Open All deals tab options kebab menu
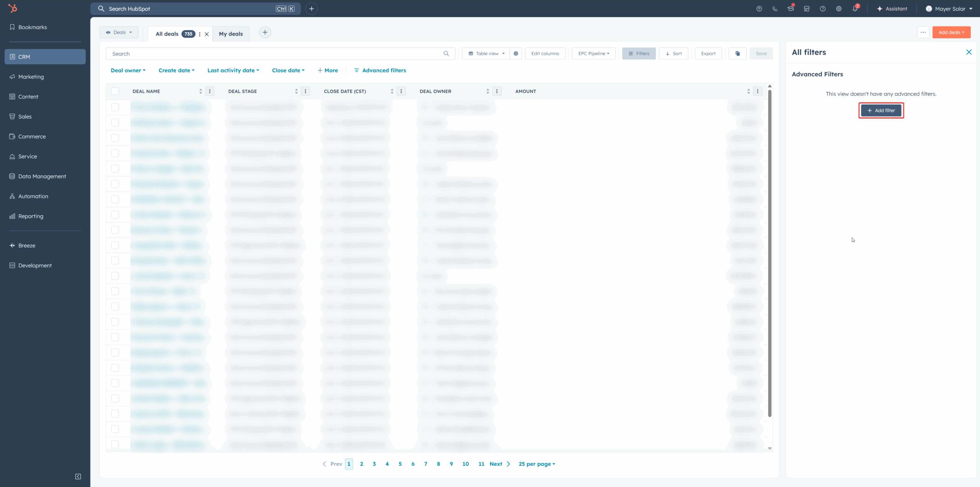Screen dimensions: 980x487 coord(199,34)
